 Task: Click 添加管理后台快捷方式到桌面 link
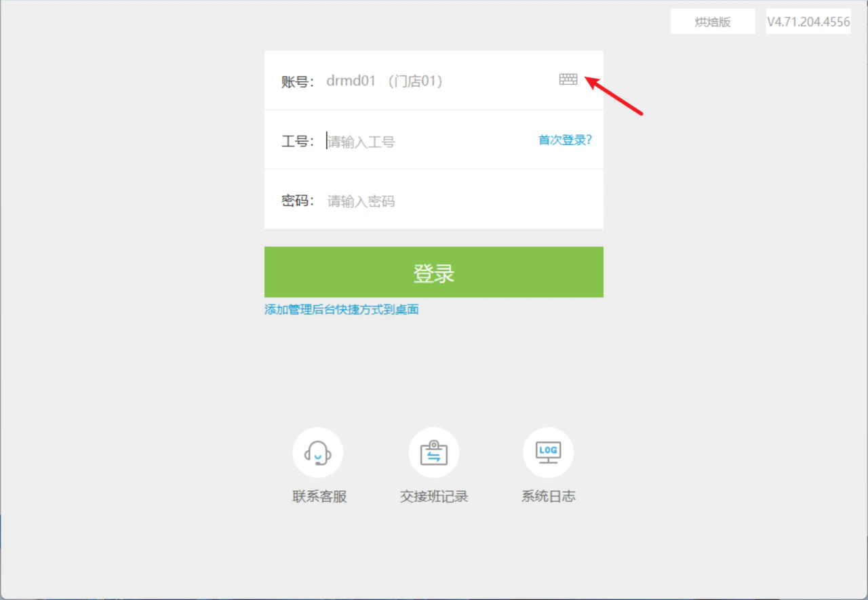click(x=342, y=310)
